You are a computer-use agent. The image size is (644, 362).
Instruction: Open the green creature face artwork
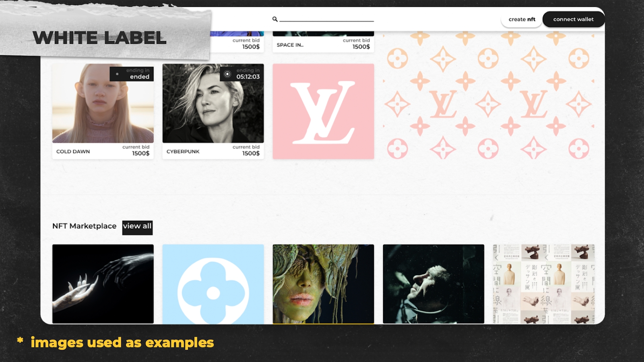[x=323, y=284]
